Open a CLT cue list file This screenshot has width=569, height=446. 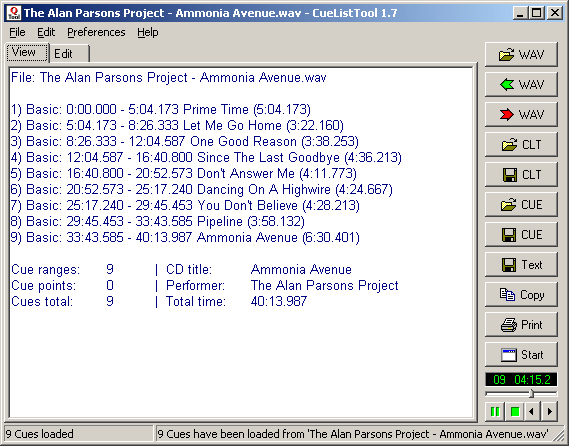coord(521,145)
